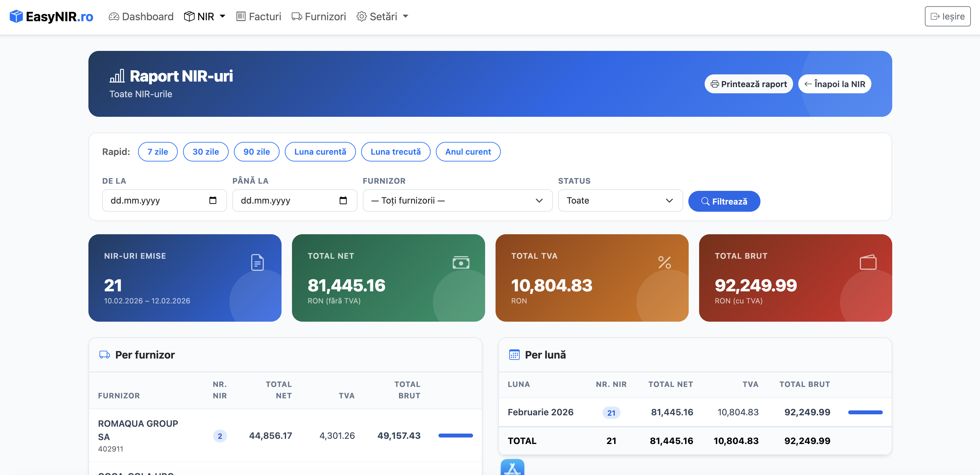Image resolution: width=980 pixels, height=475 pixels.
Task: Click the Februarie 2026 row label
Action: [x=540, y=412]
